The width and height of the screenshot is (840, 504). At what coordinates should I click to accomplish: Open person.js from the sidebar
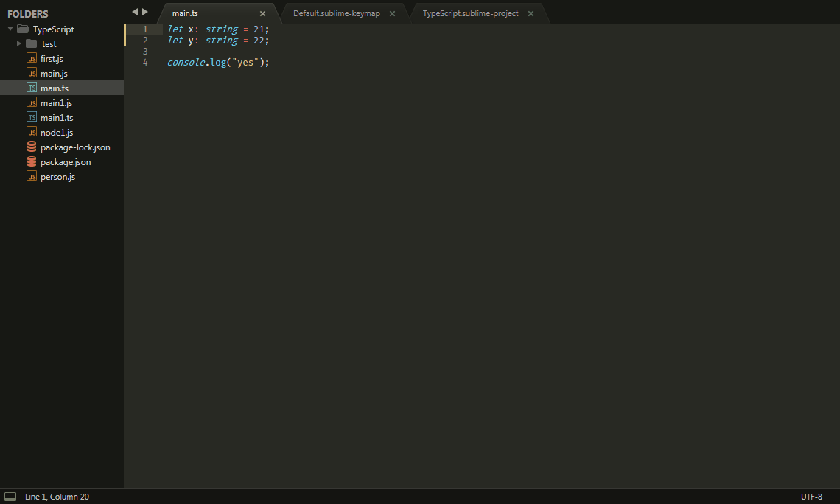[58, 176]
